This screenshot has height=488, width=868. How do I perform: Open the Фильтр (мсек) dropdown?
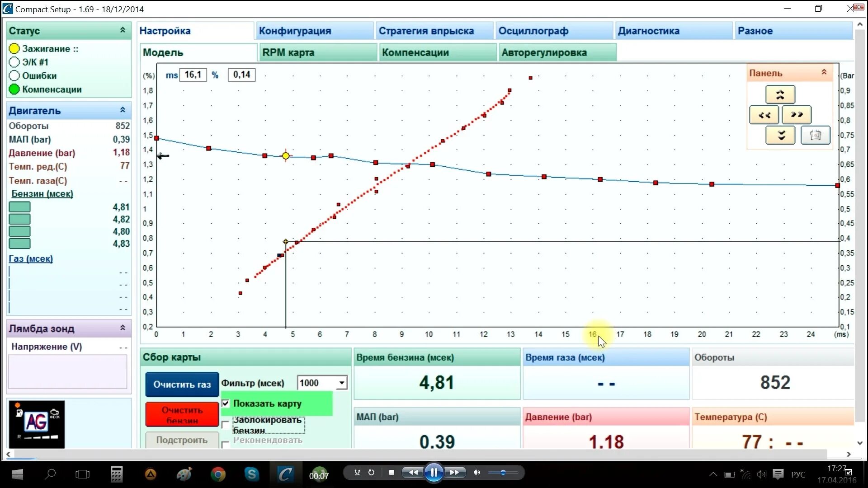342,383
